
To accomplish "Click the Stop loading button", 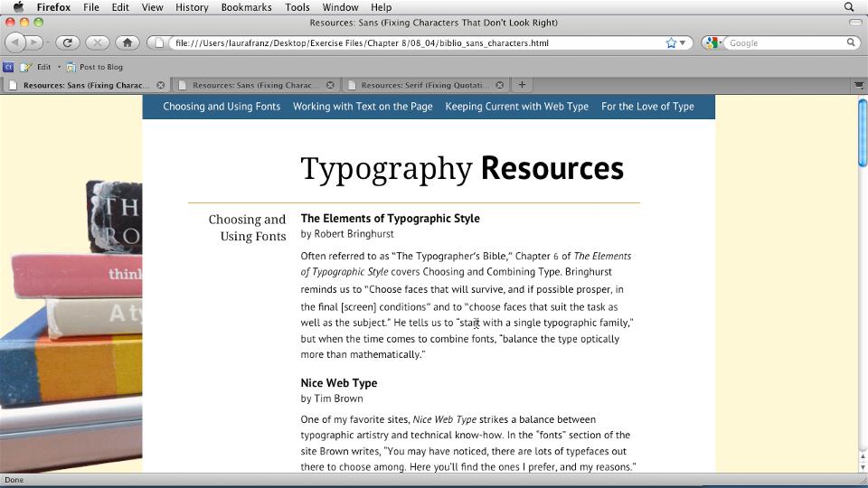I will pyautogui.click(x=98, y=42).
